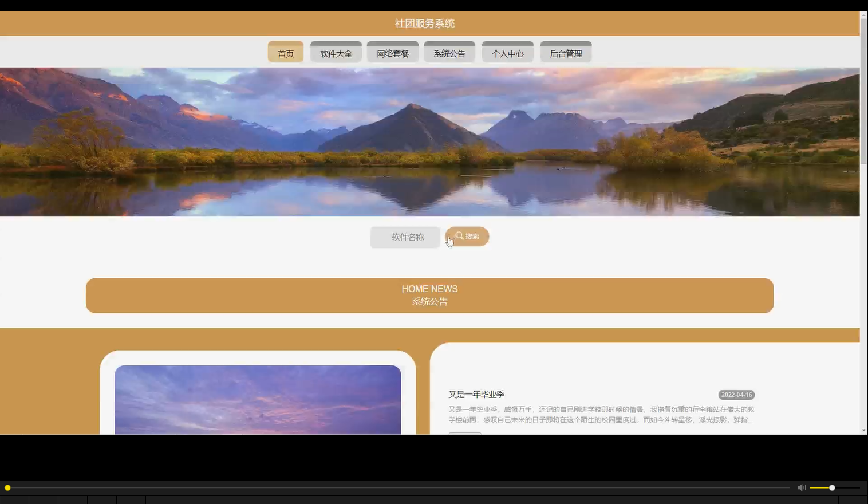This screenshot has width=868, height=504.
Task: Mute the video player speaker icon
Action: pos(801,487)
